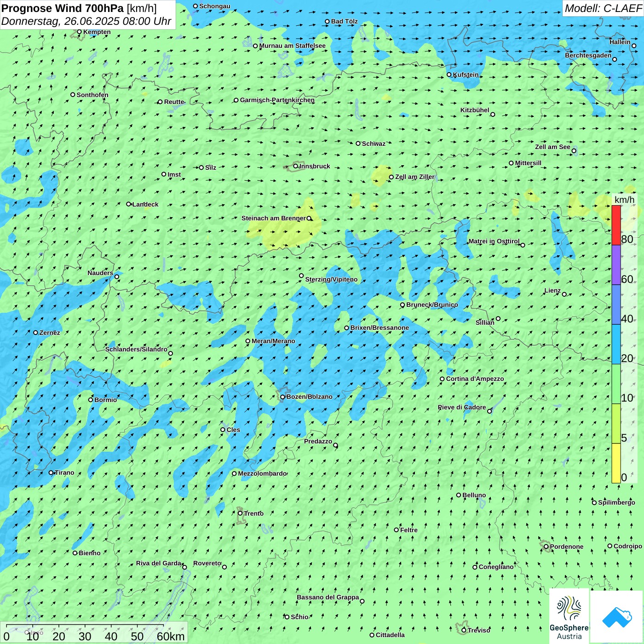Click the 'Modell: C-LAEF' label
This screenshot has height=644, width=644.
pyautogui.click(x=603, y=8)
